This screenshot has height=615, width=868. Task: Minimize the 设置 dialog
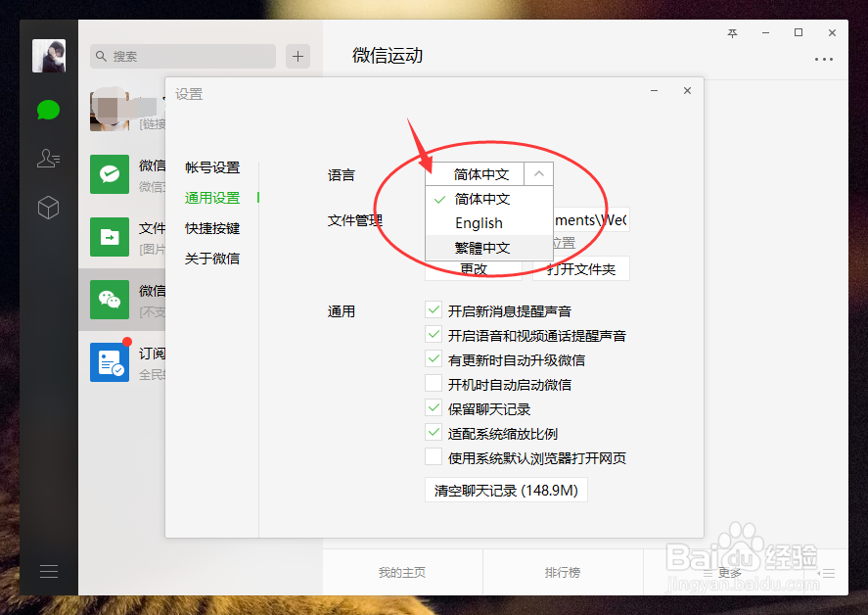tap(655, 90)
